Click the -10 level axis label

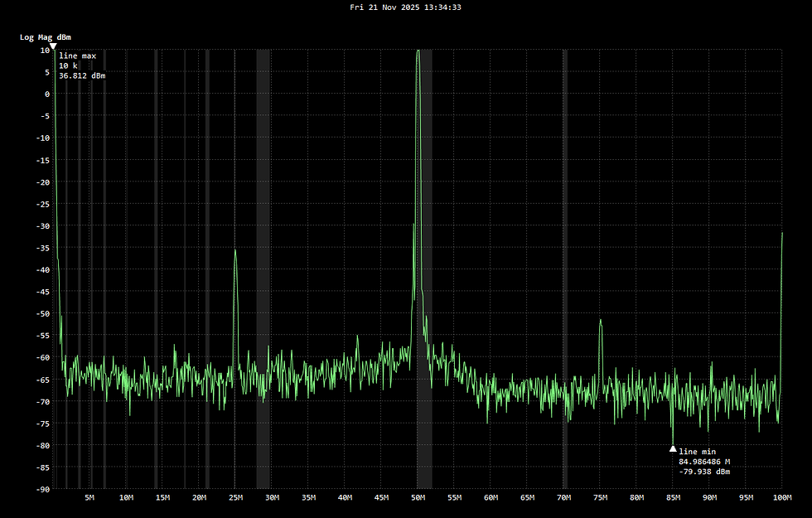pos(43,138)
